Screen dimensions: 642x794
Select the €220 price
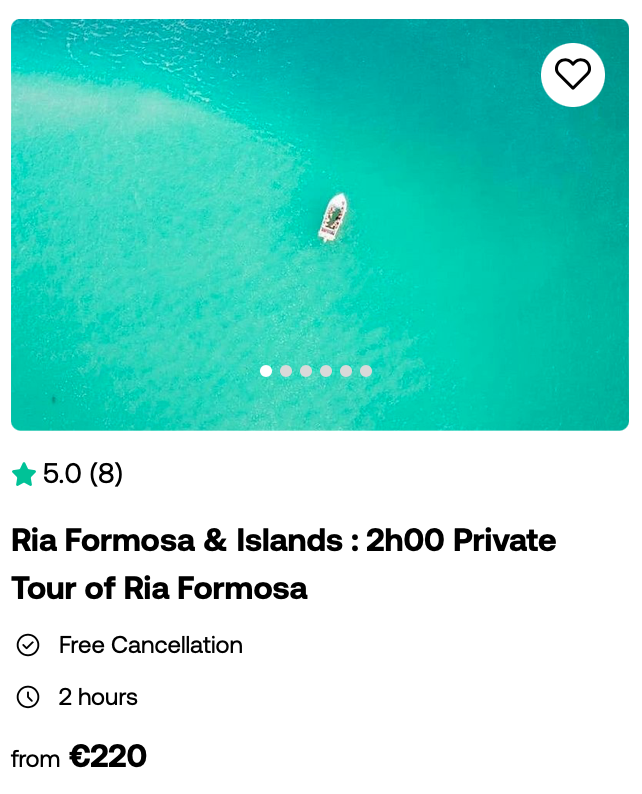(108, 757)
